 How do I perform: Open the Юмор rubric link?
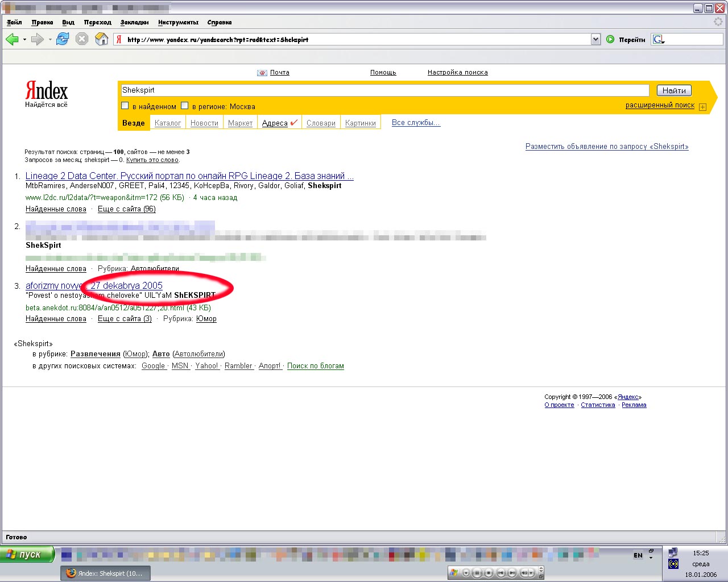(x=206, y=318)
